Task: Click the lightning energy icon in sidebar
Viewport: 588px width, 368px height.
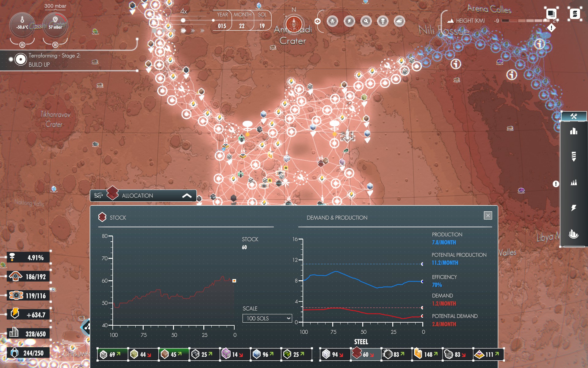Action: tap(574, 208)
